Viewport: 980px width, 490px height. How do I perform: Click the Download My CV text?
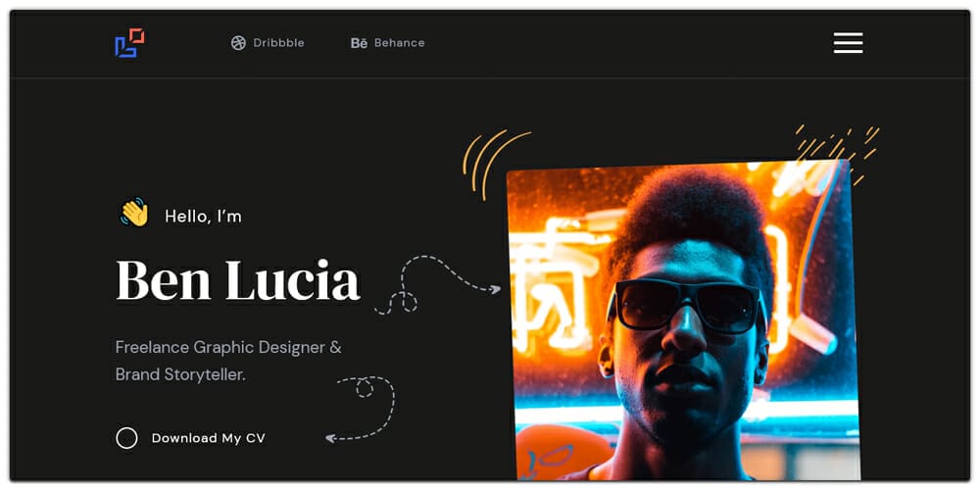pyautogui.click(x=209, y=438)
